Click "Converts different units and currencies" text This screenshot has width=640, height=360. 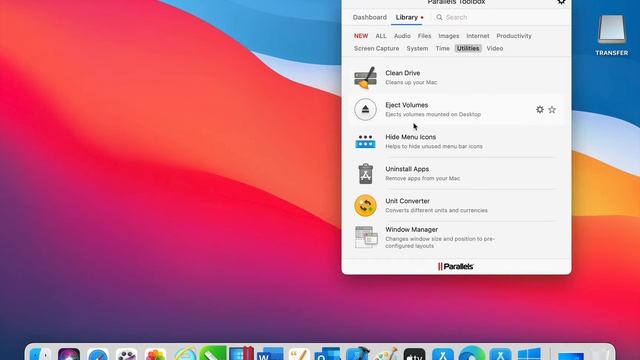[x=436, y=210]
